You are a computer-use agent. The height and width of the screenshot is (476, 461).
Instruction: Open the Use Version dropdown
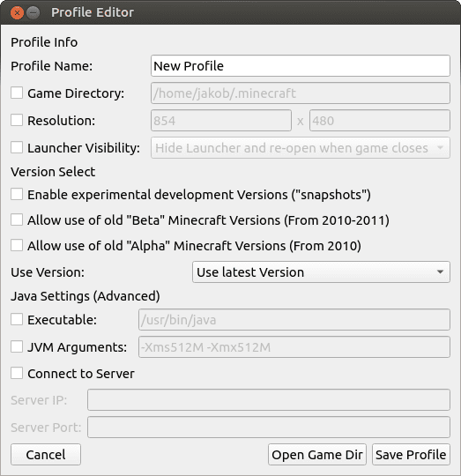pyautogui.click(x=321, y=272)
